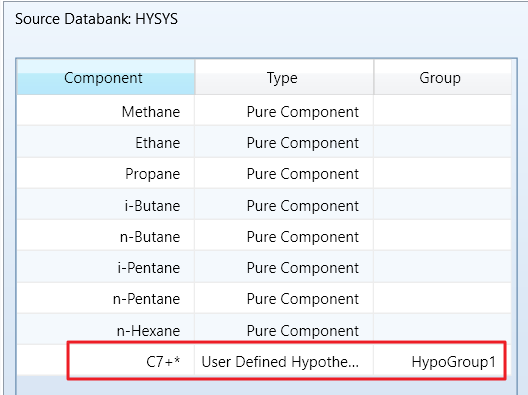Click the Component column header
Viewport: 528px width, 395px height.
click(x=105, y=78)
